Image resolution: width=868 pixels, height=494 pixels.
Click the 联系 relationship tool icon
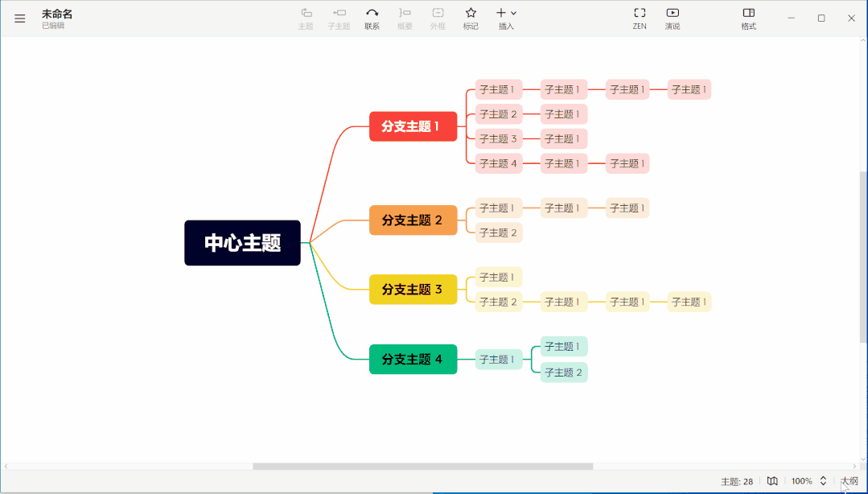point(372,13)
